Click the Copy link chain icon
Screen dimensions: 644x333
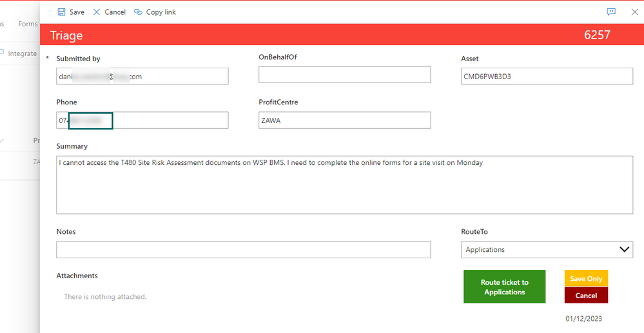[x=138, y=12]
